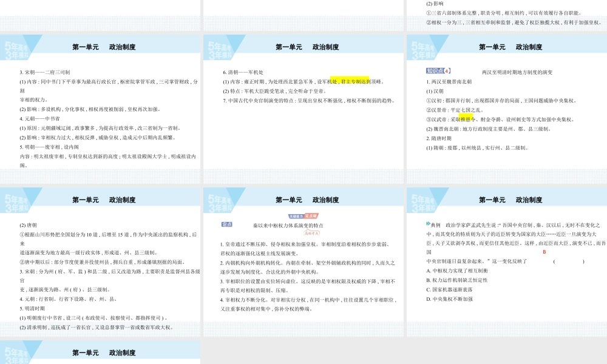Viewport: 607px width, 364px height.
Task: Click the red answer letter B
Action: coord(544,252)
